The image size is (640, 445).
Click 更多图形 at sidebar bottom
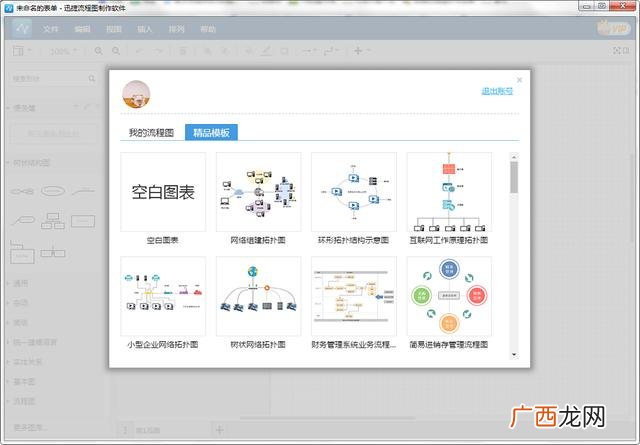tap(30, 427)
